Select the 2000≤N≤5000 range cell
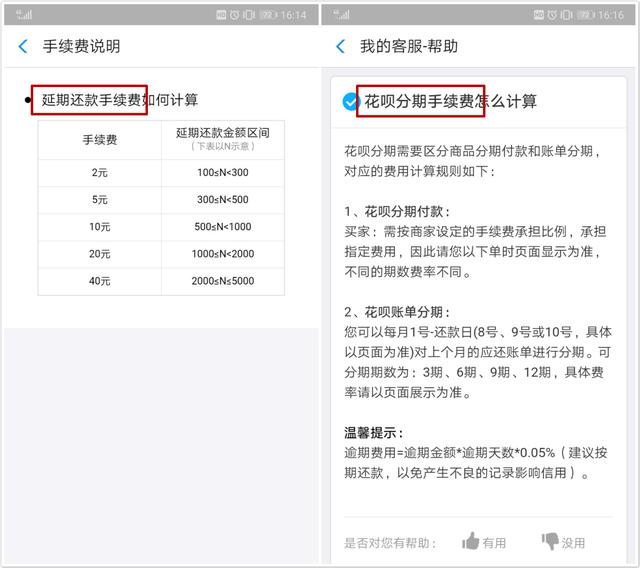The height and width of the screenshot is (568, 640). pyautogui.click(x=223, y=281)
